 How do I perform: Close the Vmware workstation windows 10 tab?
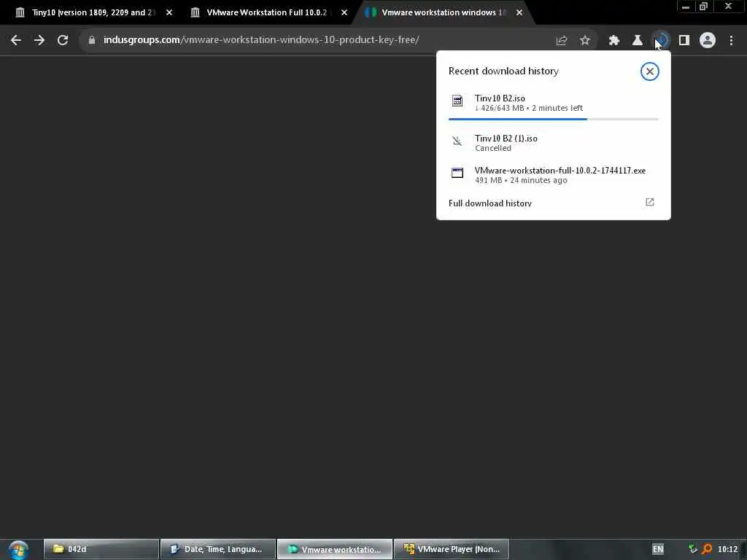point(519,13)
